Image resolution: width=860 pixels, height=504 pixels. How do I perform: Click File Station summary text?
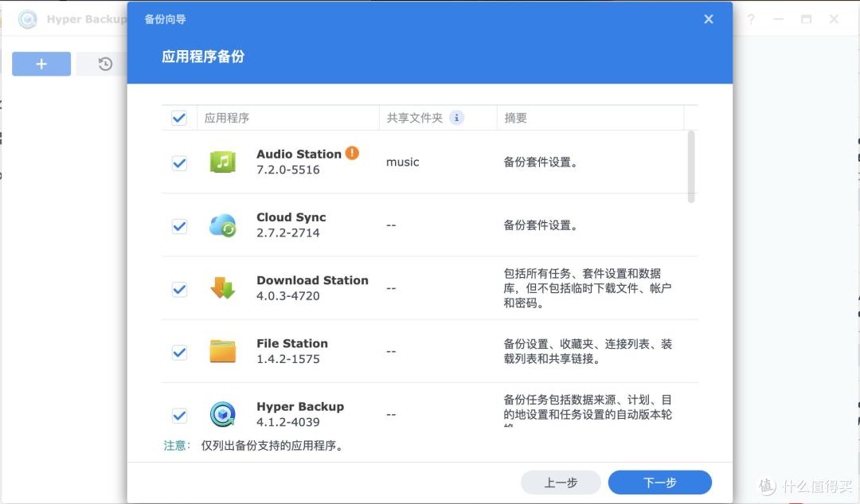[x=588, y=351]
